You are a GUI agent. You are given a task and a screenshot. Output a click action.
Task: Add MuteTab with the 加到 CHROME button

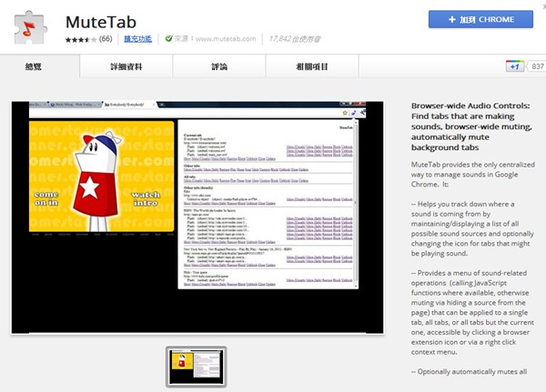[x=480, y=19]
